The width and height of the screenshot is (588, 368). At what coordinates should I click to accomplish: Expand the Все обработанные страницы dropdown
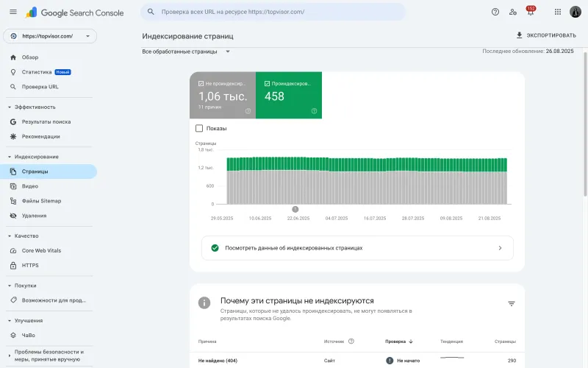(x=186, y=52)
